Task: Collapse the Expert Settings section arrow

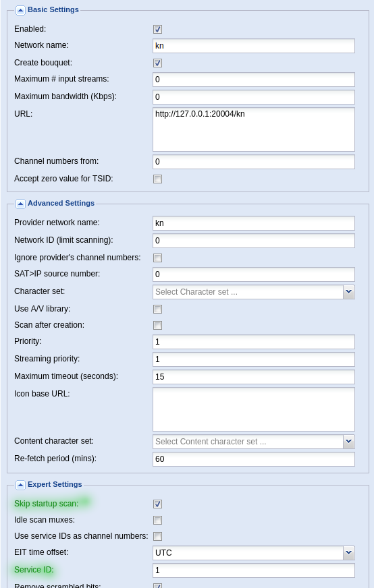Action: pyautogui.click(x=20, y=485)
